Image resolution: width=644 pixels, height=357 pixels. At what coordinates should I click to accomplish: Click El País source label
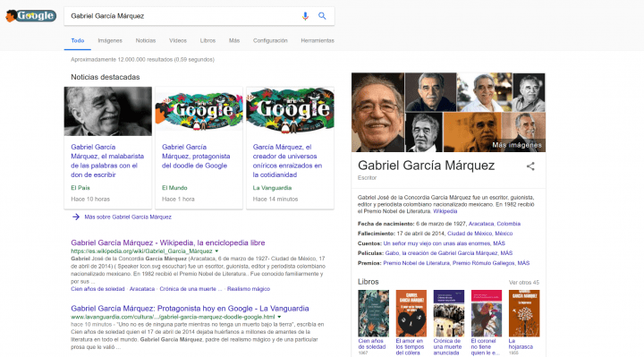[80, 188]
